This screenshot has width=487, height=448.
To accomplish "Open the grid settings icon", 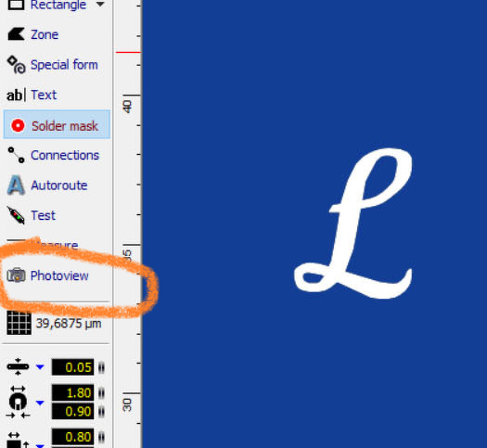I will (19, 323).
